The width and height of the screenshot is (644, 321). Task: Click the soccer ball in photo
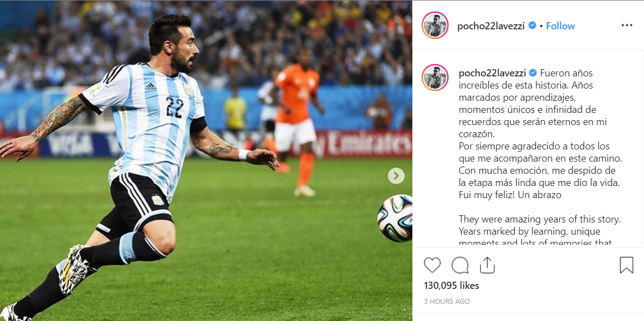coord(395,218)
